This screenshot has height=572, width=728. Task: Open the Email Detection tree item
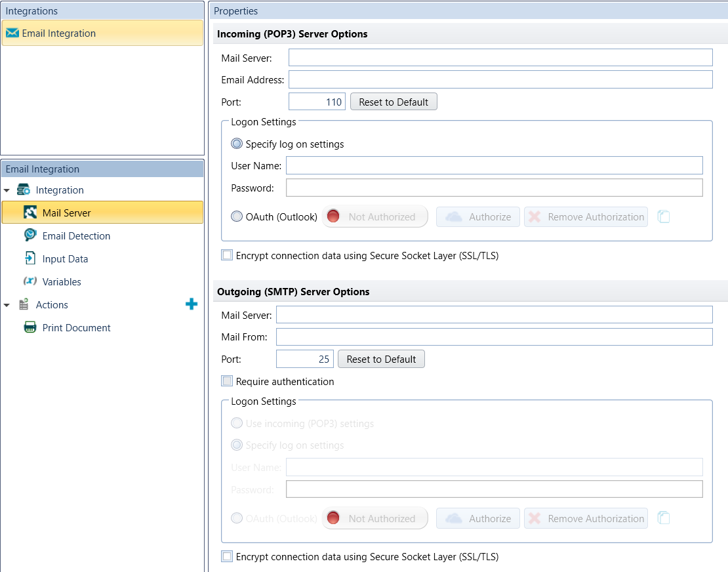[76, 236]
